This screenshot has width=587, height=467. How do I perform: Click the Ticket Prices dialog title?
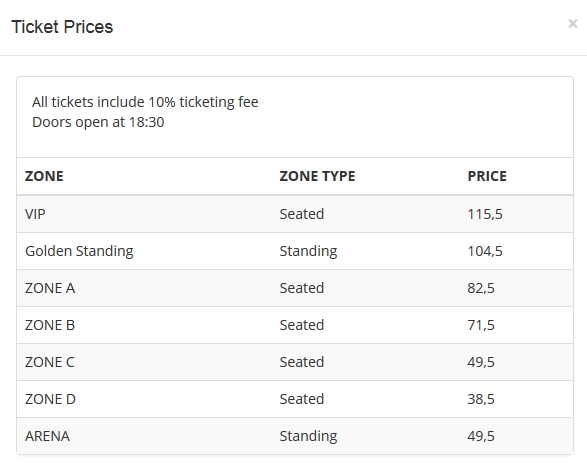pos(62,27)
